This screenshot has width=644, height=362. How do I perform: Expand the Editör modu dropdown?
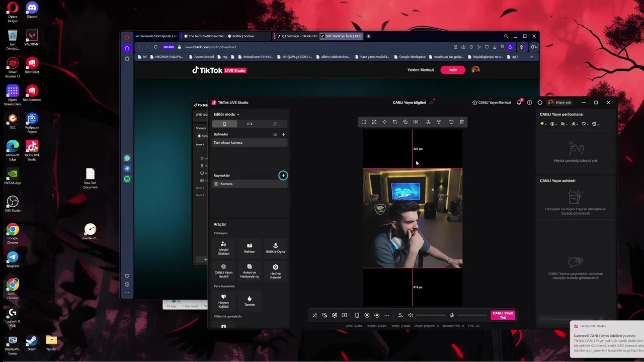226,114
